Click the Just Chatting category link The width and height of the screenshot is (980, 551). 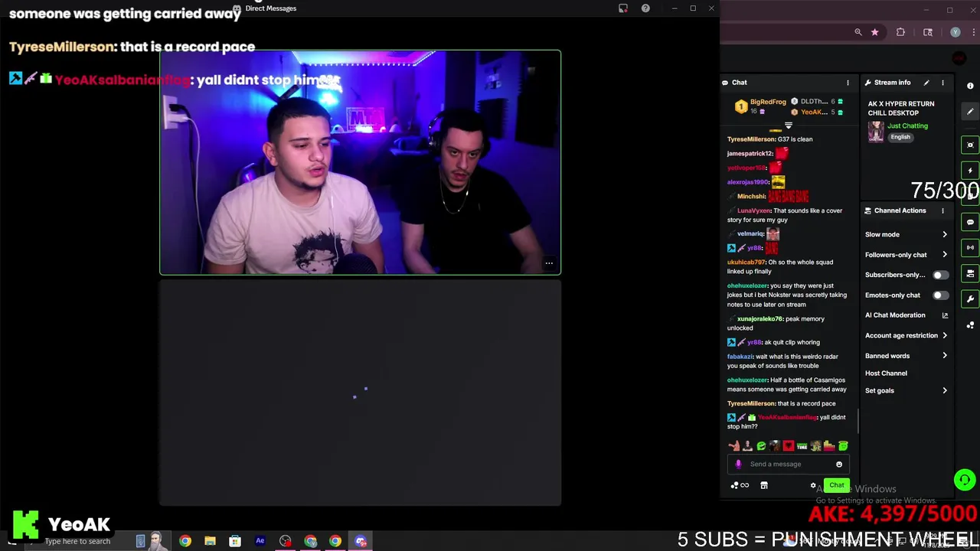click(907, 126)
